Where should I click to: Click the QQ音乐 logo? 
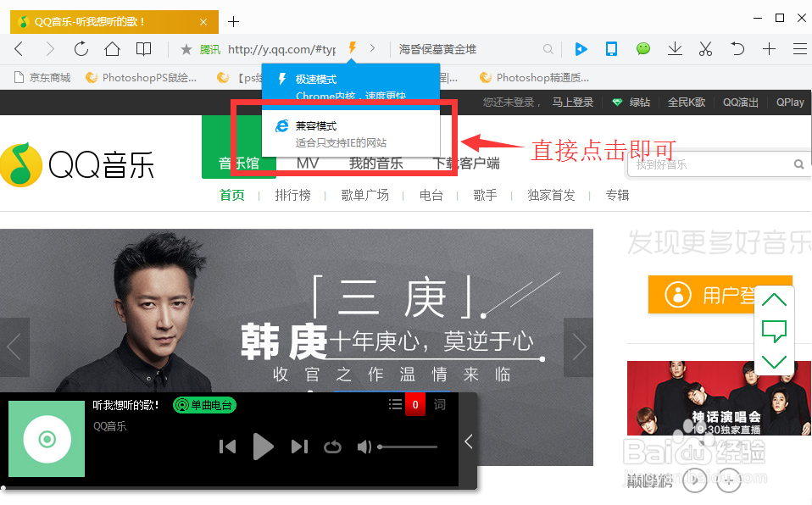[78, 164]
